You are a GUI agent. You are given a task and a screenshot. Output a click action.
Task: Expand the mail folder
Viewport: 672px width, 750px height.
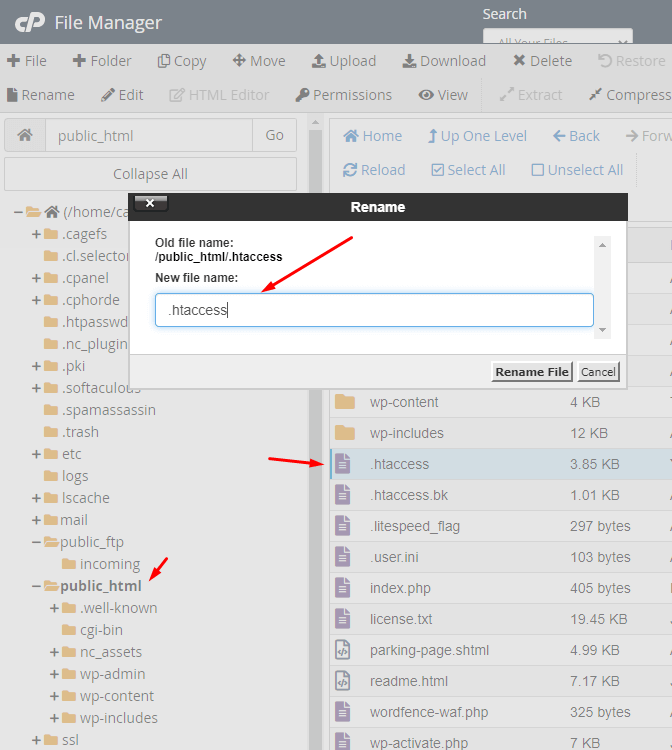point(36,520)
